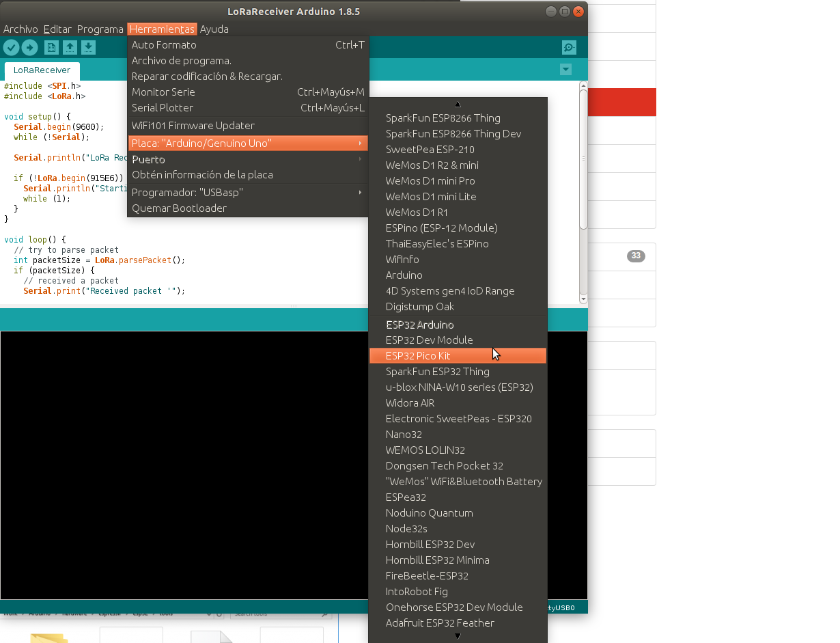Choose IntoRobot Fig board

point(458,592)
